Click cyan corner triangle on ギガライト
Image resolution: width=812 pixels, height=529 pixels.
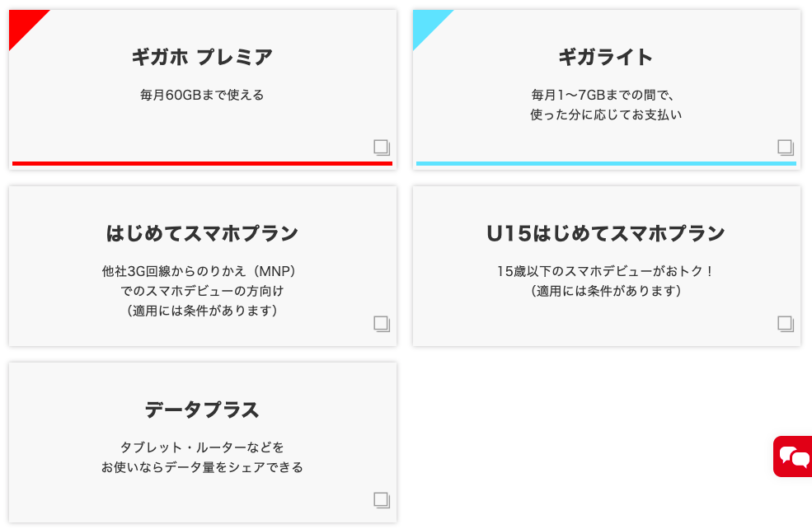point(426,23)
